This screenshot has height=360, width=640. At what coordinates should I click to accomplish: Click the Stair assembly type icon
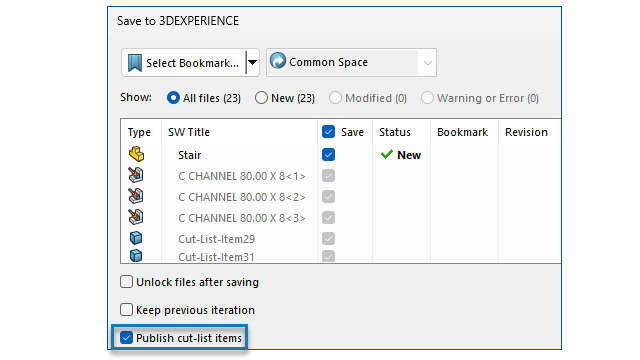point(136,154)
